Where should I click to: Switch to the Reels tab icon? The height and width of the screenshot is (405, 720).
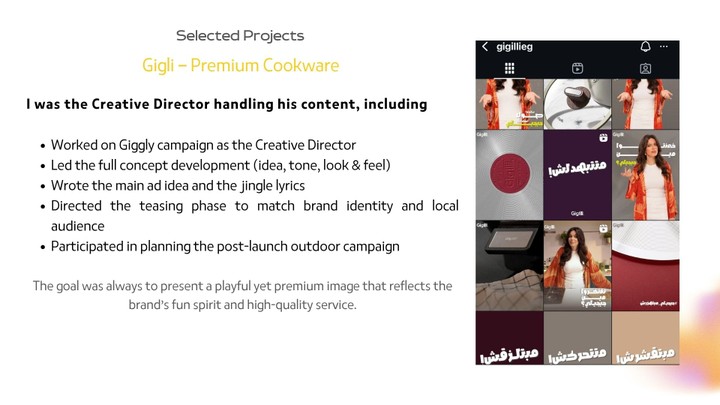(x=577, y=68)
